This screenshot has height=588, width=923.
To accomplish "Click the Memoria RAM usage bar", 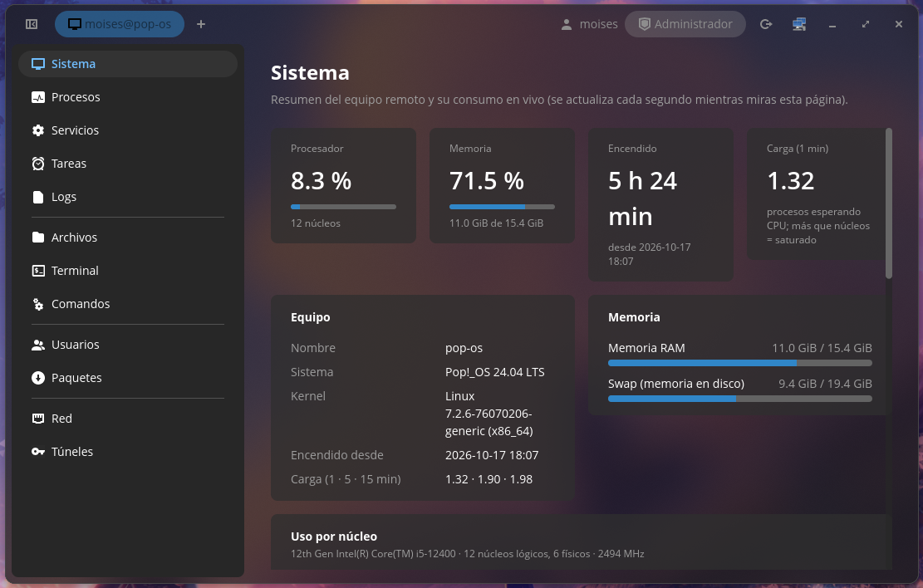I will tap(740, 363).
